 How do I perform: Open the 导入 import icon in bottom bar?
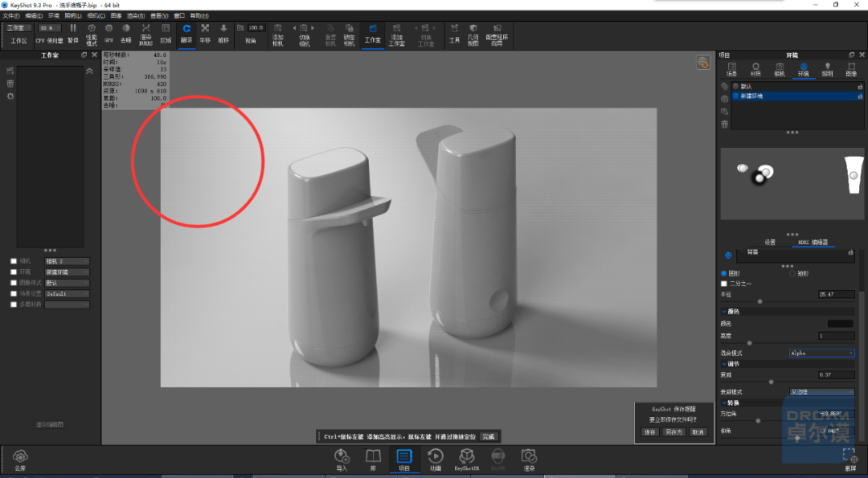click(x=342, y=460)
